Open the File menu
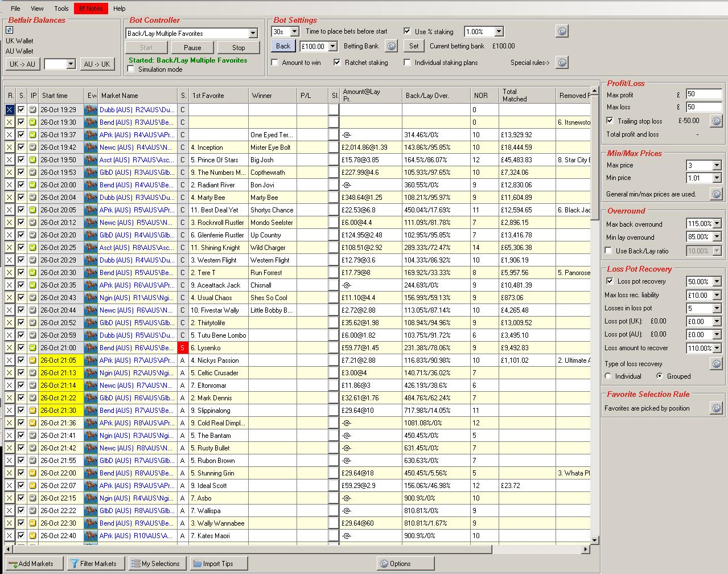Image resolution: width=728 pixels, height=574 pixels. pos(15,9)
